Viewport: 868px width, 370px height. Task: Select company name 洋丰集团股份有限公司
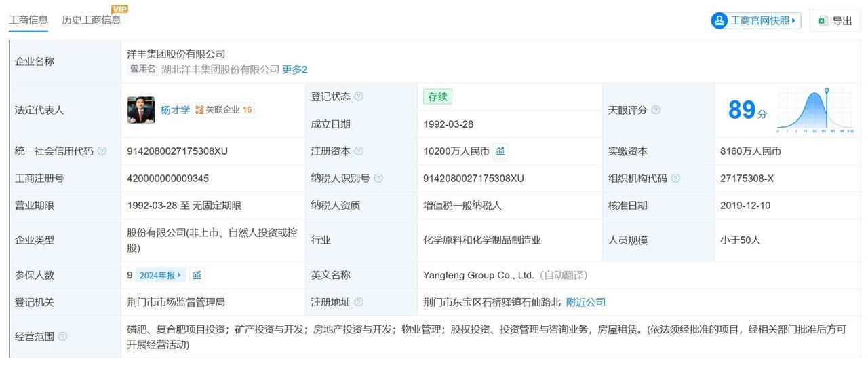click(x=176, y=54)
